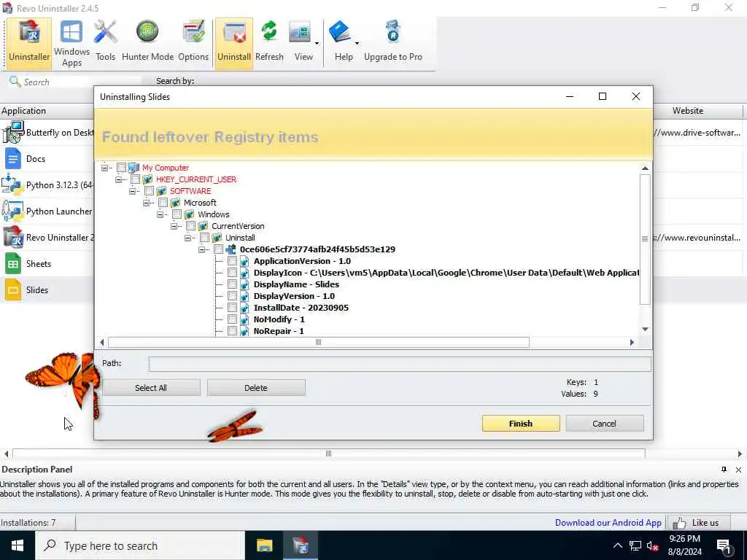The image size is (747, 560).
Task: Click the network tray icon
Action: (x=635, y=546)
